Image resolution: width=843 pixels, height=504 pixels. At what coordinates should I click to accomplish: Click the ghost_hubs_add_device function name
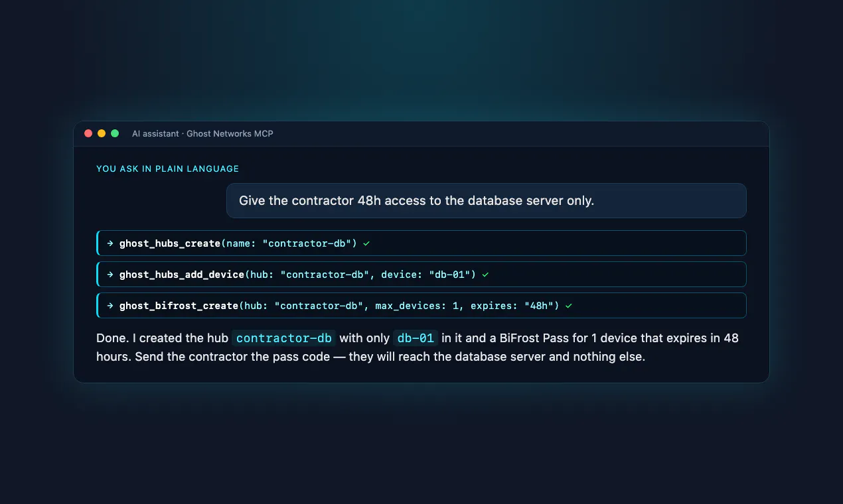[182, 275]
